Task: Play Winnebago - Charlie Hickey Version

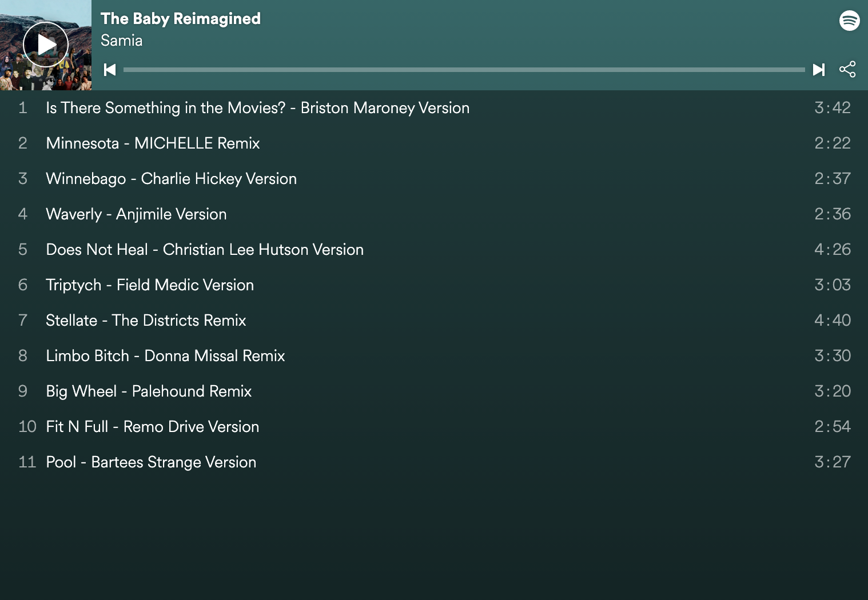Action: coord(434,179)
